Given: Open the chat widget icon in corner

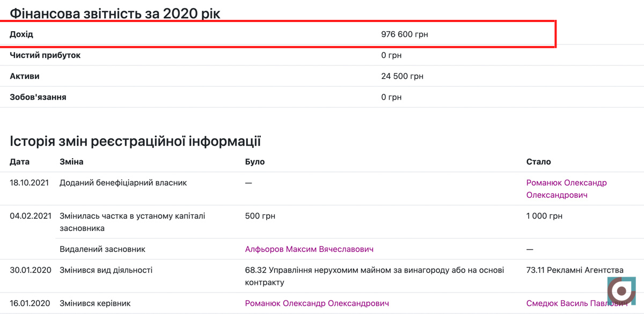Looking at the screenshot, I should point(621,291).
